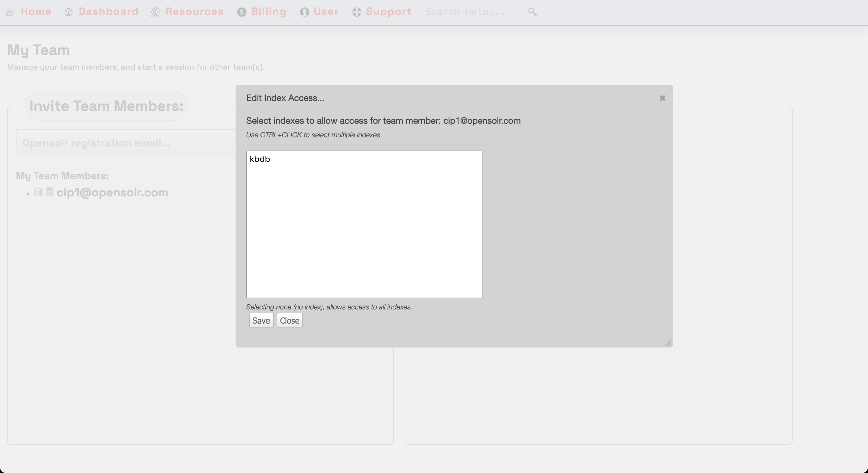Viewport: 868px width, 473px height.
Task: Click document icon beside cip1@opensolr.com
Action: click(x=50, y=192)
